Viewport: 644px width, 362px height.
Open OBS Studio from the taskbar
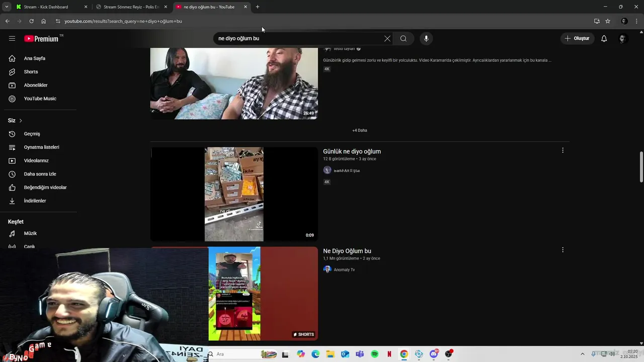tap(448, 354)
